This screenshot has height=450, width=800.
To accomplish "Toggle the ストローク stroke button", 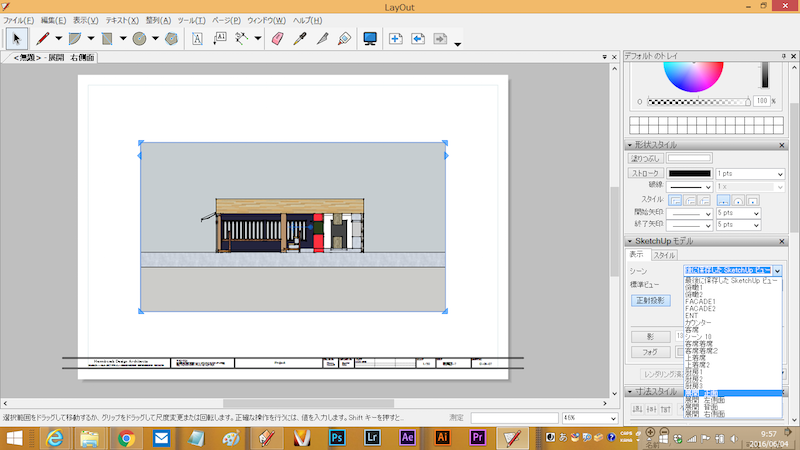I will click(x=645, y=173).
